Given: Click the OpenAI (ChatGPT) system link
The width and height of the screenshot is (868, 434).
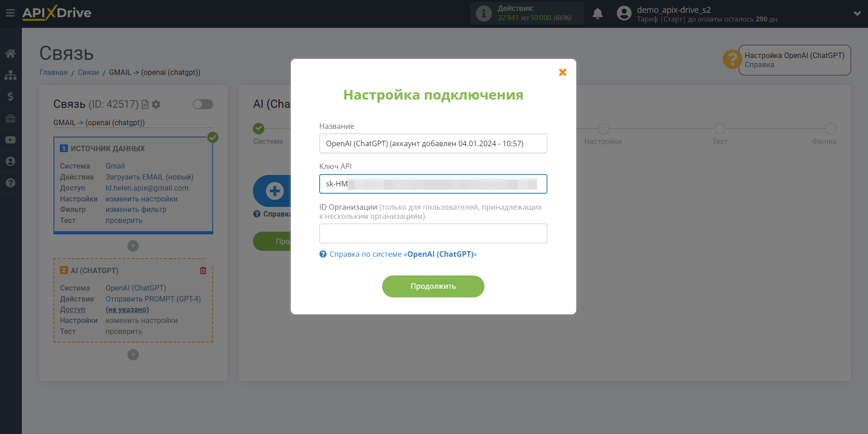Looking at the screenshot, I should pos(136,288).
